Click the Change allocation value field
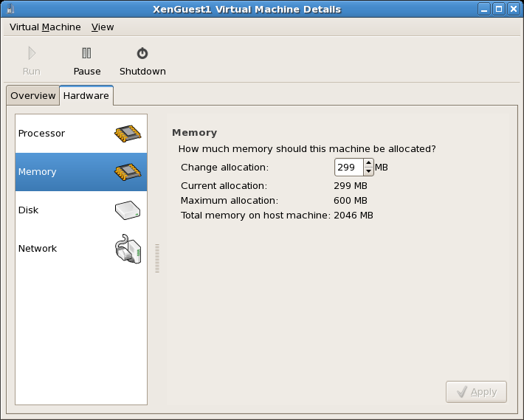 tap(349, 167)
